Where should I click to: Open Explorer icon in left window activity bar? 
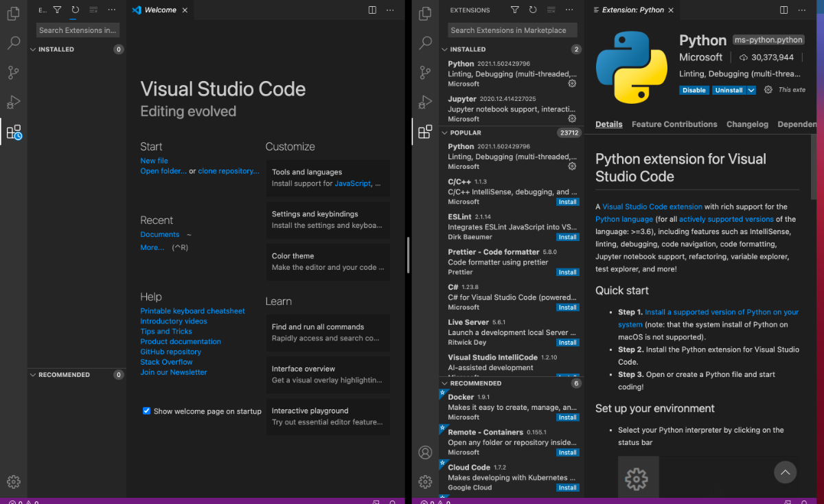point(14,12)
